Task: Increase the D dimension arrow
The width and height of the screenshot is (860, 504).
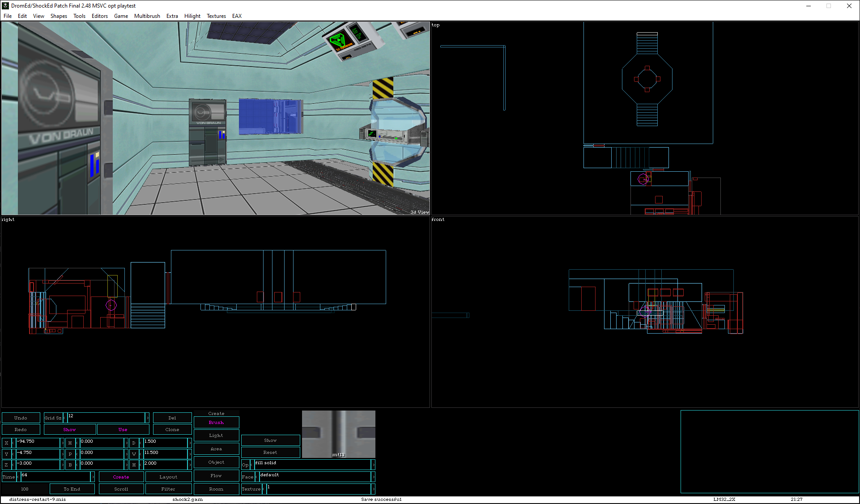Action: (x=190, y=443)
